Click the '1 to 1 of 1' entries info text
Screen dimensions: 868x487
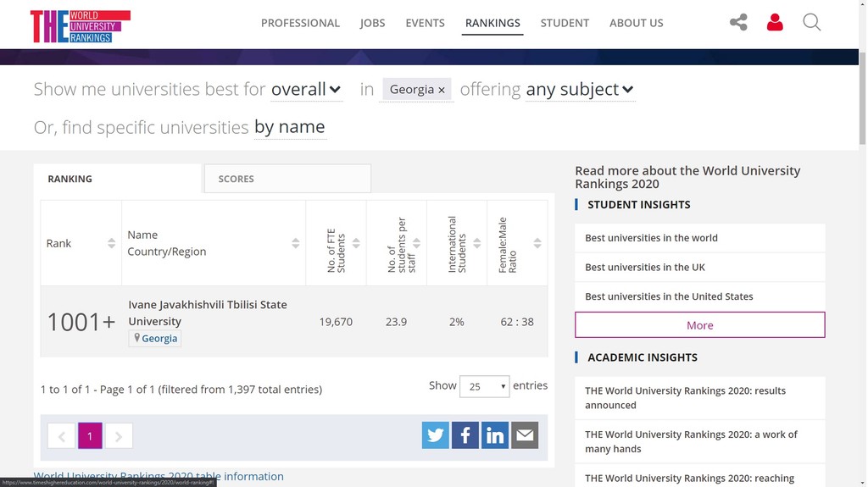click(x=181, y=389)
